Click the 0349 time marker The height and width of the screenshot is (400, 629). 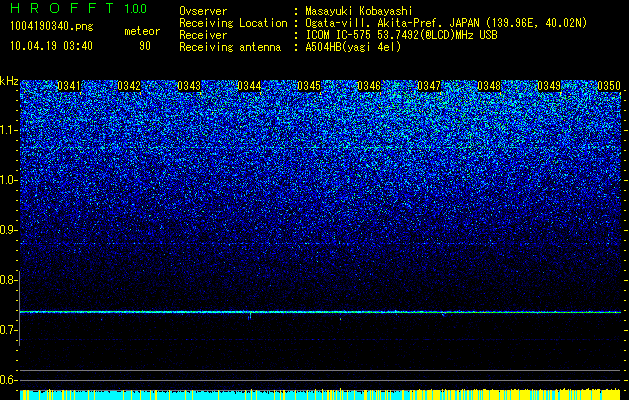[549, 86]
